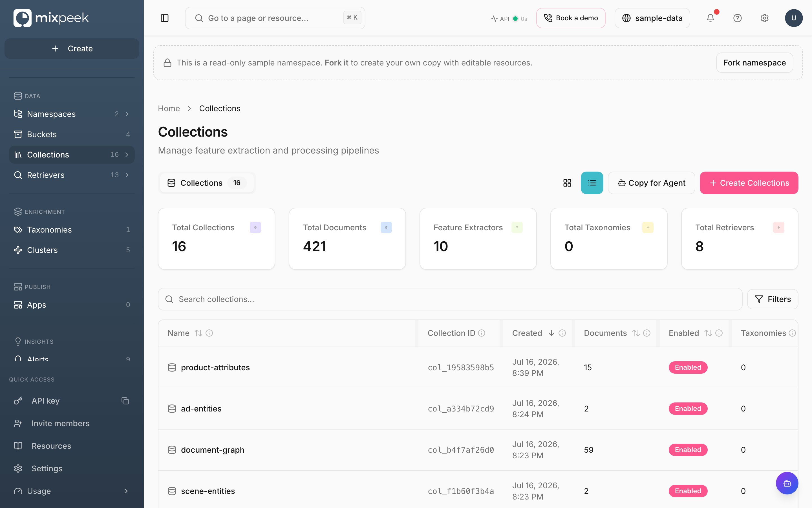This screenshot has height=508, width=812.
Task: Sort by Name column arrows
Action: pos(199,333)
